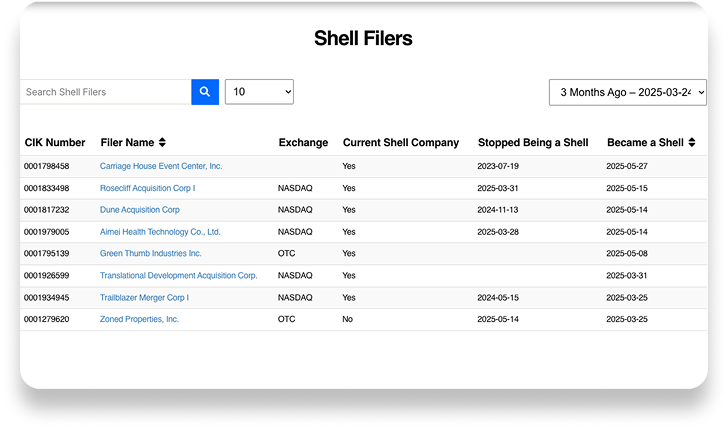Viewport: 728px width, 429px height.
Task: Open Translational Development Acquisition Corp. link
Action: coord(178,275)
